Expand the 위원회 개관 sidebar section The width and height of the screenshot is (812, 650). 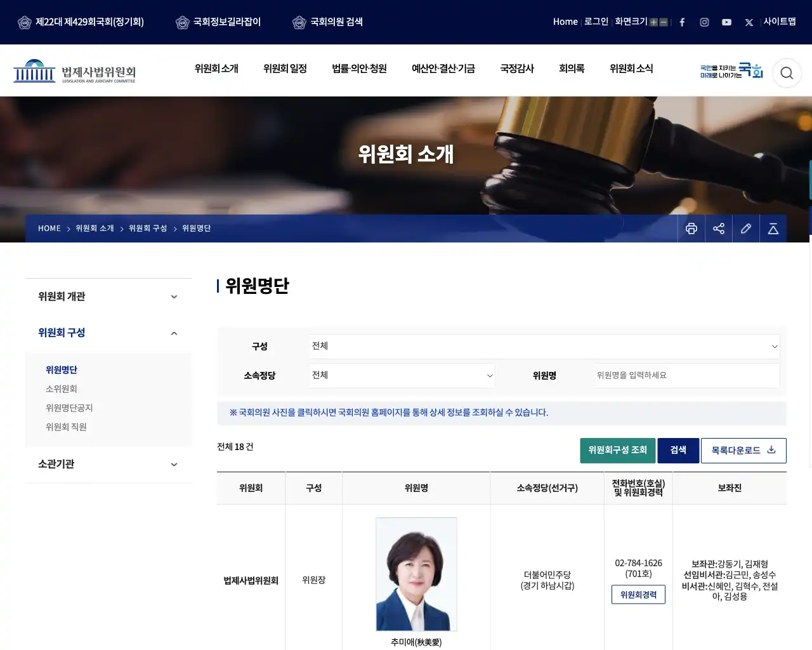(x=108, y=296)
